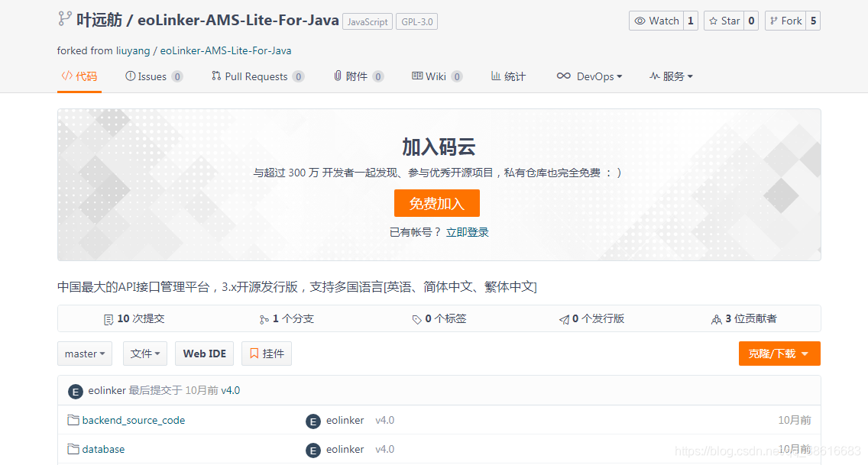Click the eolinker avatar in the backend_source_code row
Viewport: 868px width, 465px height.
point(313,421)
